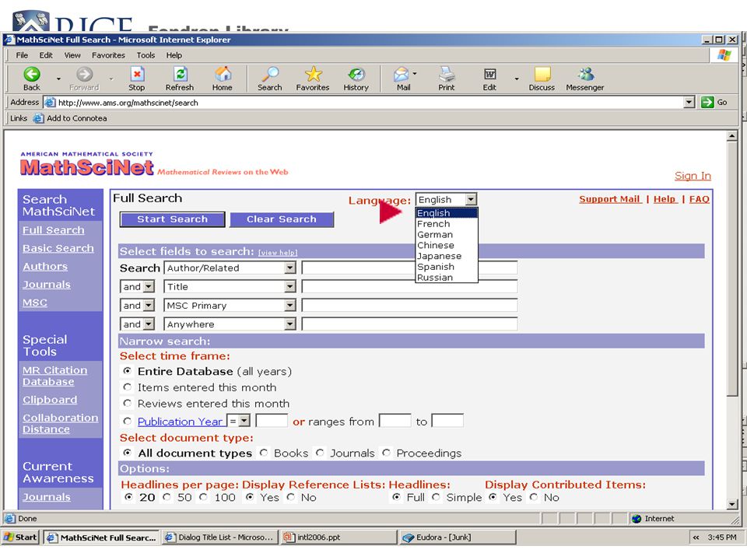The width and height of the screenshot is (747, 560).
Task: Click the scrollbar up arrow
Action: coord(732,137)
